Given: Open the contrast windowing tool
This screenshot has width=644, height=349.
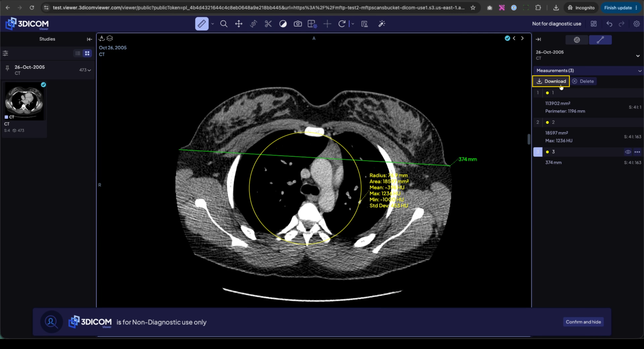Looking at the screenshot, I should click(283, 24).
